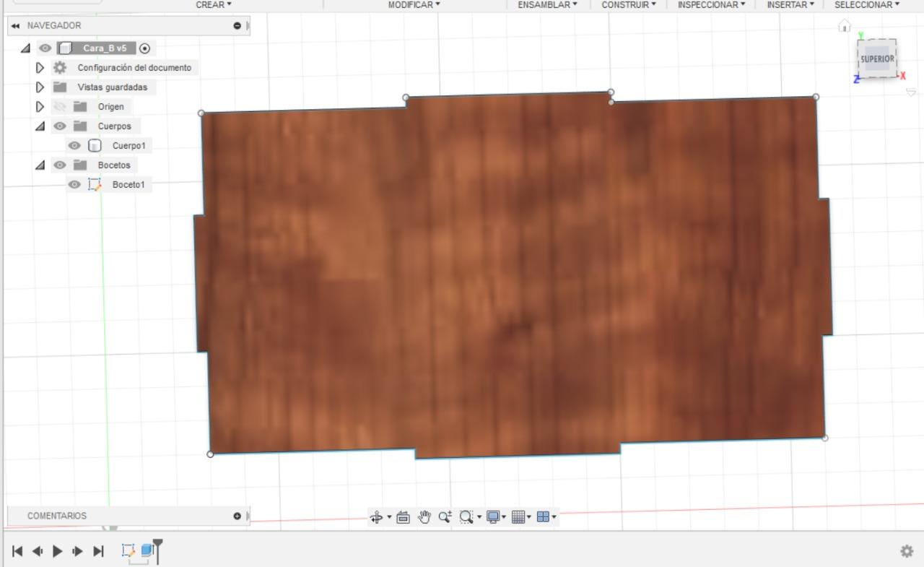This screenshot has width=924, height=567.
Task: Open the MODIFICAR menu
Action: [414, 4]
